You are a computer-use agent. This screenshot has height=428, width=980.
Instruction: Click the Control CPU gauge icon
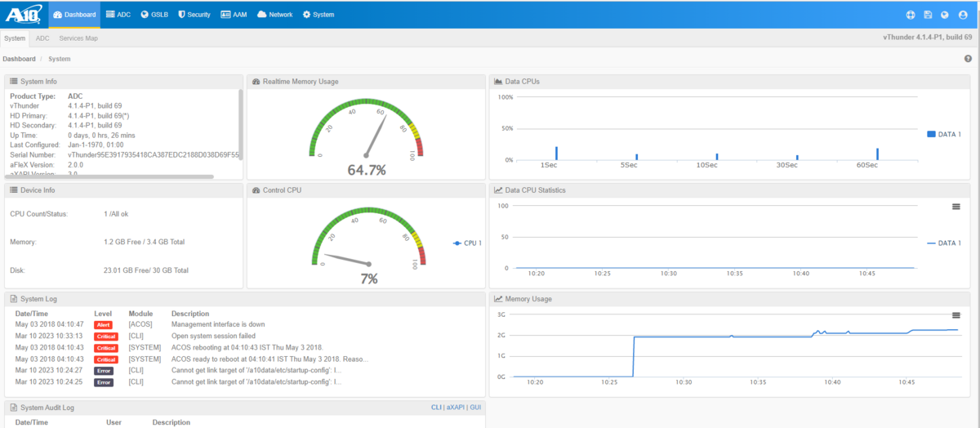[x=256, y=190]
